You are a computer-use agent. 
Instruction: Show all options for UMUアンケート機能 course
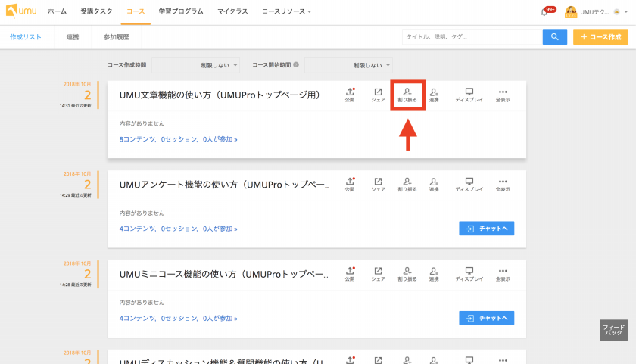503,185
